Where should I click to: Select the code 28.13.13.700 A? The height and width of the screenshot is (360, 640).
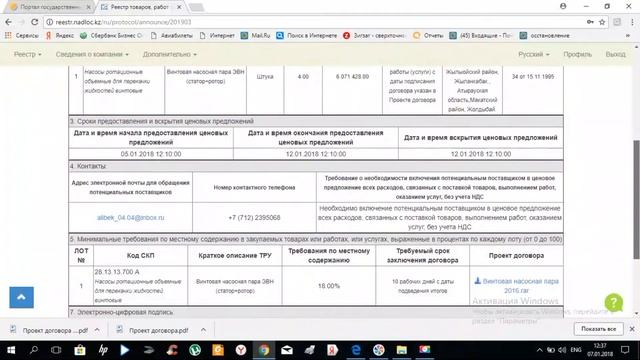117,272
